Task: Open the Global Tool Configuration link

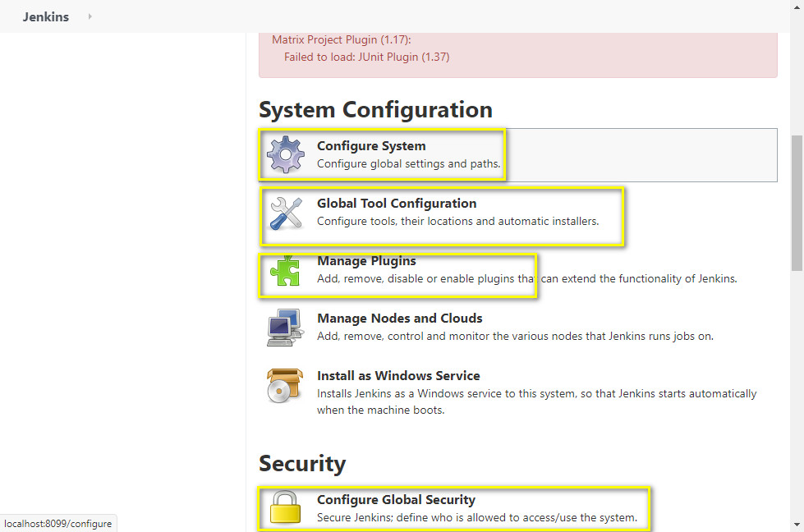Action: pos(397,204)
